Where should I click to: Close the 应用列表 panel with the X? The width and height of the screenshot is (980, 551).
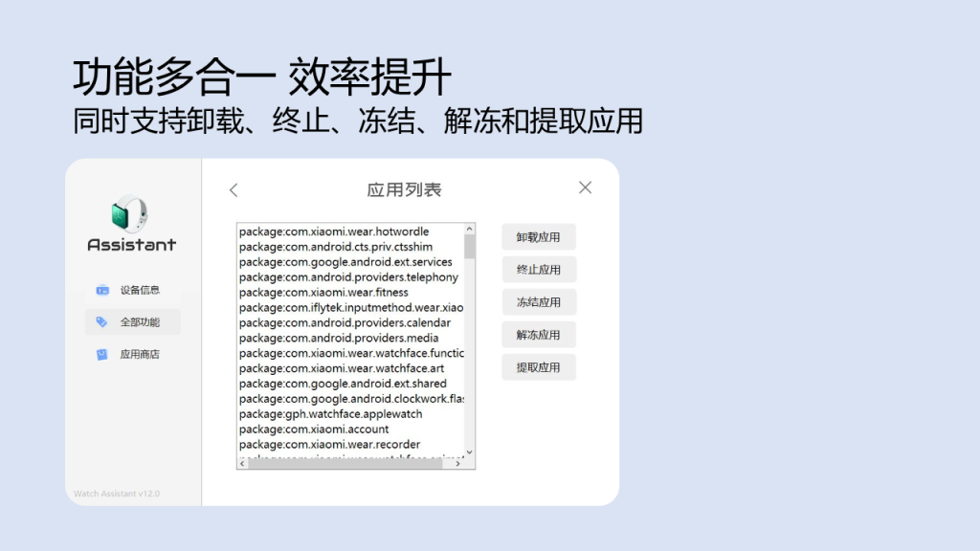[x=585, y=187]
